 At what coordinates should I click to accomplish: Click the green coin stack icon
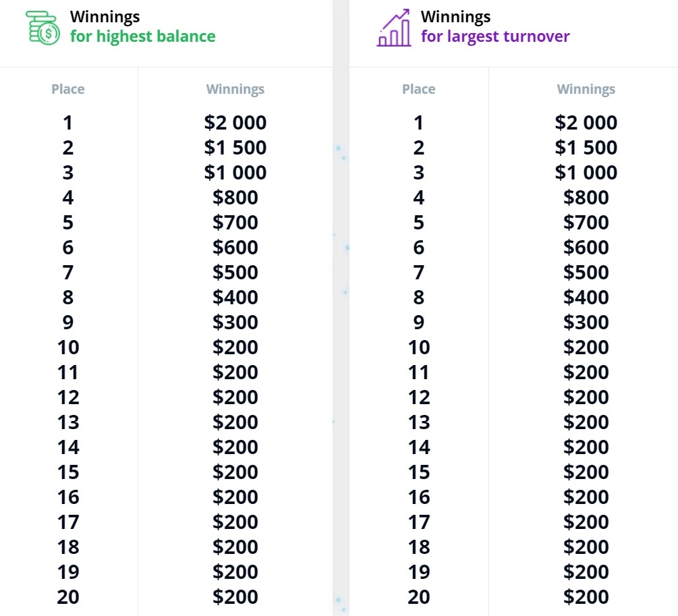[x=43, y=28]
